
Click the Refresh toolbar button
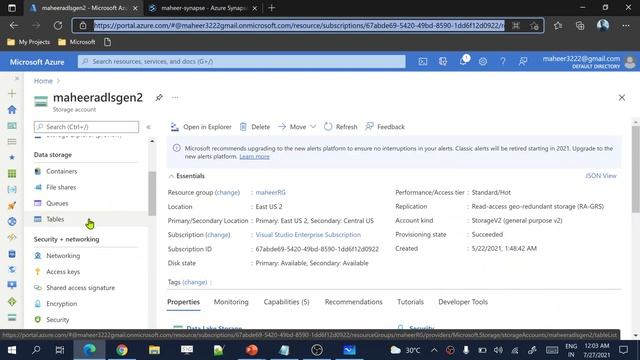[x=340, y=127]
